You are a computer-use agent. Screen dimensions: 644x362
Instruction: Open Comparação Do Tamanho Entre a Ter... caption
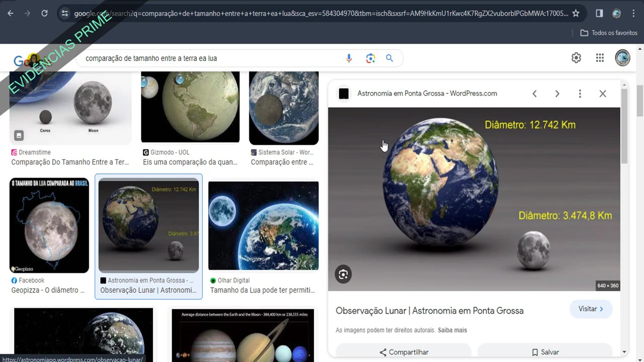pos(70,162)
